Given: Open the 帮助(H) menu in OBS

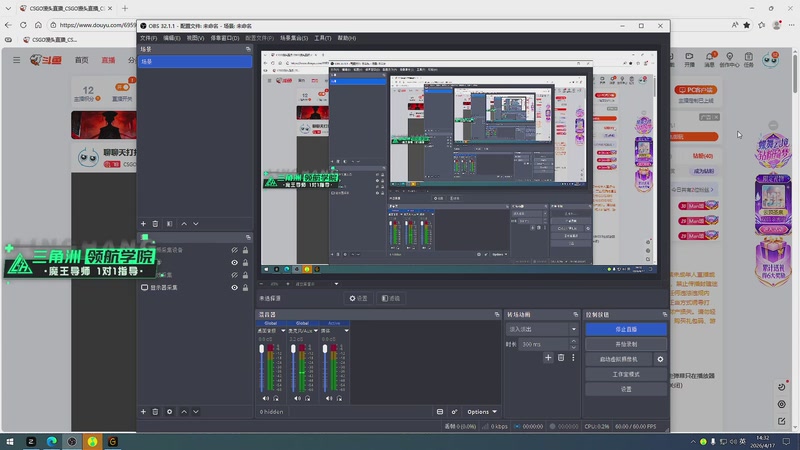Looking at the screenshot, I should pyautogui.click(x=346, y=38).
